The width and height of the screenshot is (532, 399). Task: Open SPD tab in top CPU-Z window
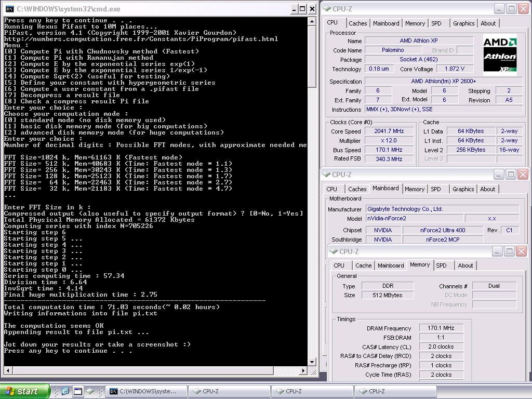pyautogui.click(x=436, y=23)
